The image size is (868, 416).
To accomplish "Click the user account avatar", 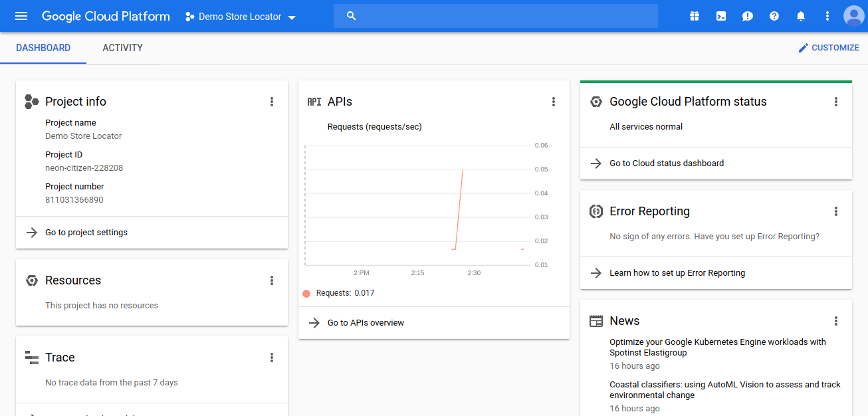I will pyautogui.click(x=853, y=16).
